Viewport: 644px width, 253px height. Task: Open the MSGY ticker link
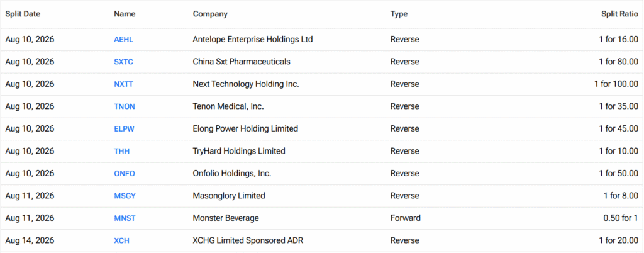point(125,196)
